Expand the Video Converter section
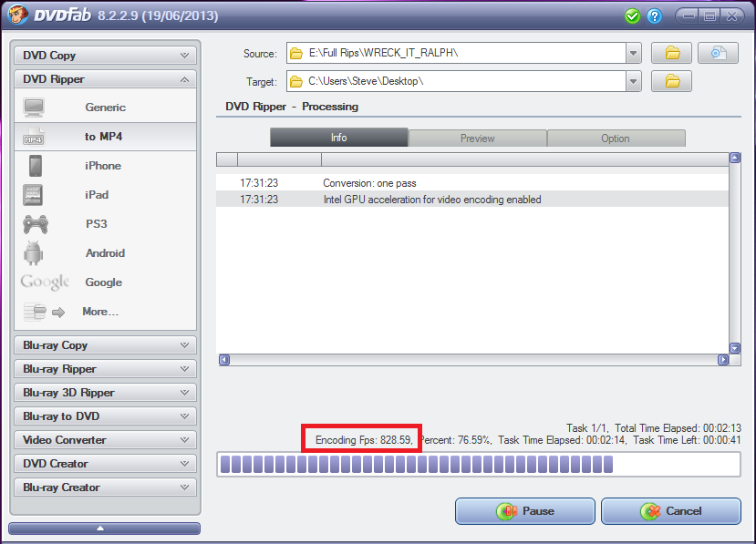 tap(105, 440)
